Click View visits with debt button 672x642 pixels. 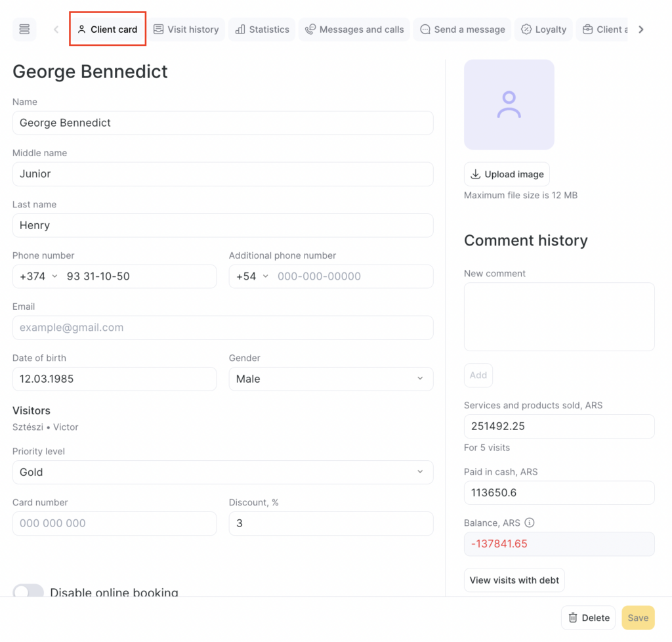click(514, 580)
